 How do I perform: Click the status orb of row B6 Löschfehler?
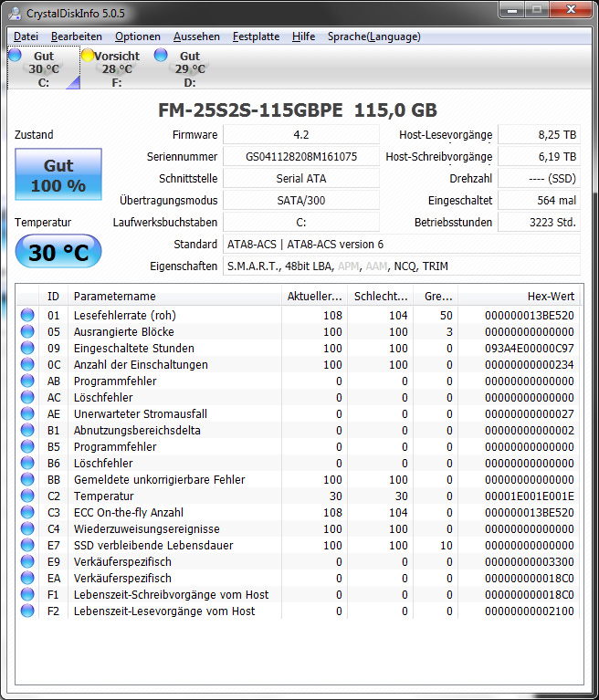(x=27, y=463)
